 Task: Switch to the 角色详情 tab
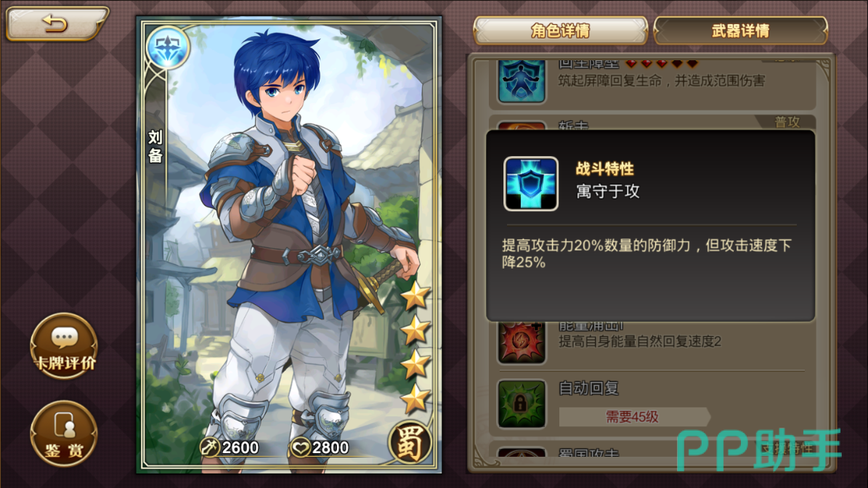coord(560,30)
